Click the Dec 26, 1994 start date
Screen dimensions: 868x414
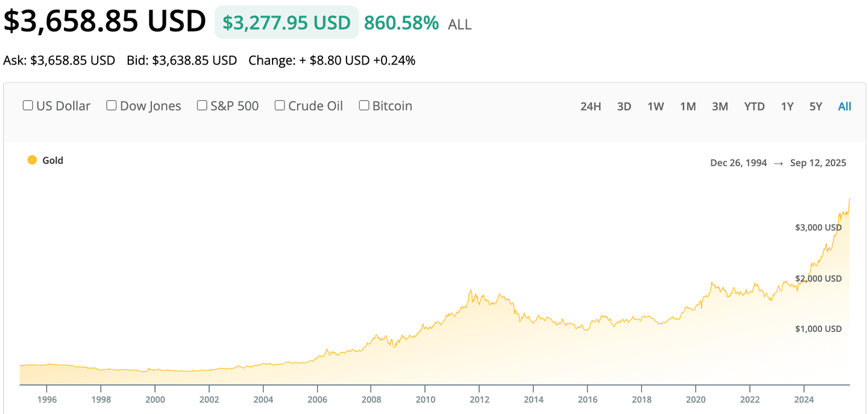pos(738,163)
